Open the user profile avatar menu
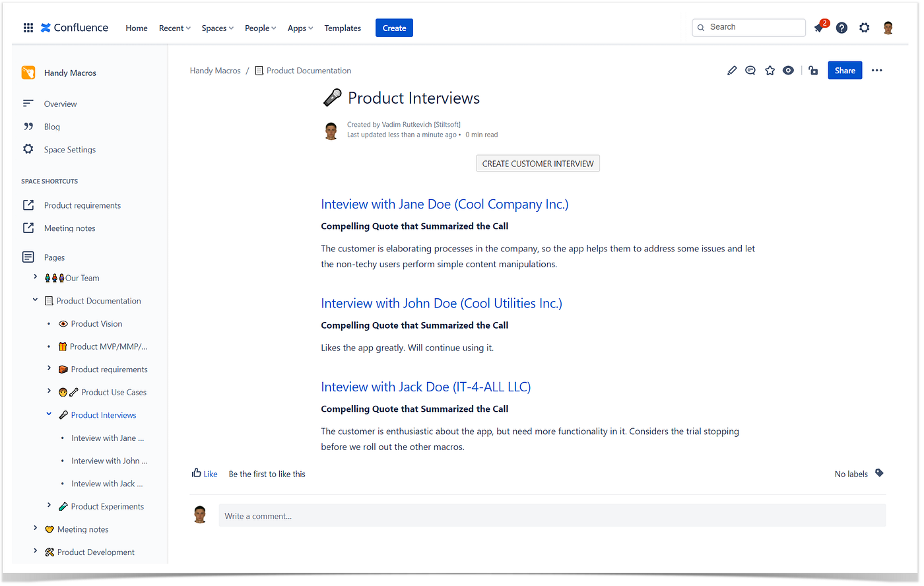 (888, 28)
